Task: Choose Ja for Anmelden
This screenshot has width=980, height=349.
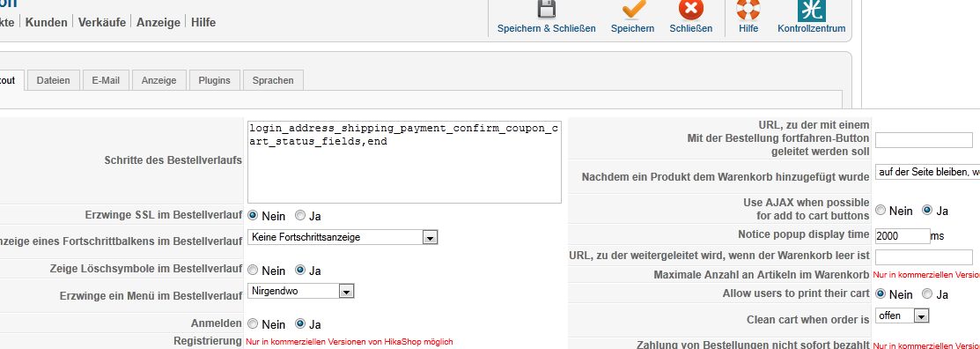Action: click(x=300, y=324)
